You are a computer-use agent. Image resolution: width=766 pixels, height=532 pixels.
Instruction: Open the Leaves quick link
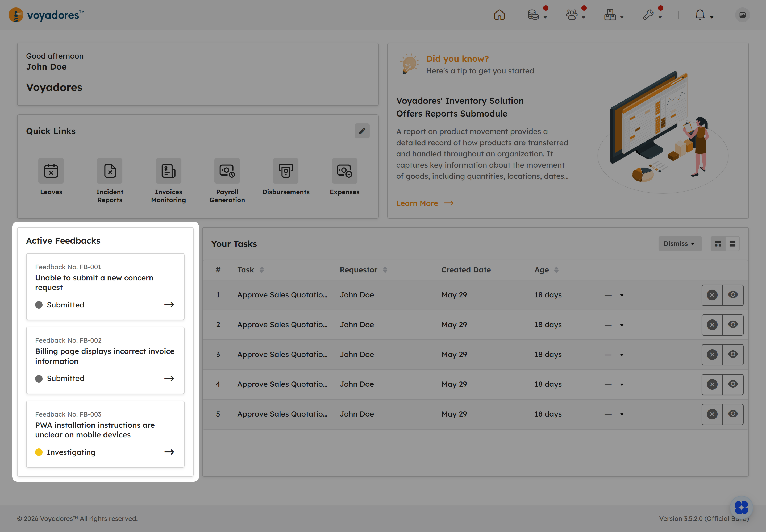tap(51, 171)
